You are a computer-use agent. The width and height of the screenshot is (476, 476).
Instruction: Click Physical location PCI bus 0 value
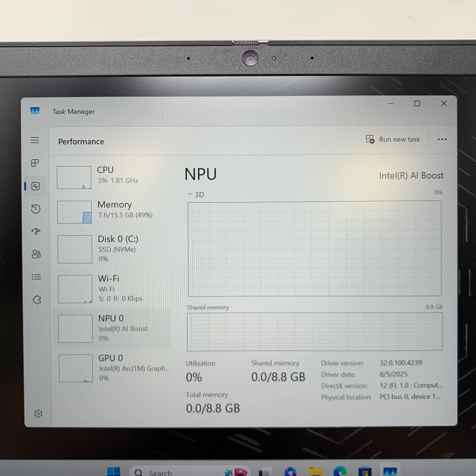410,397
